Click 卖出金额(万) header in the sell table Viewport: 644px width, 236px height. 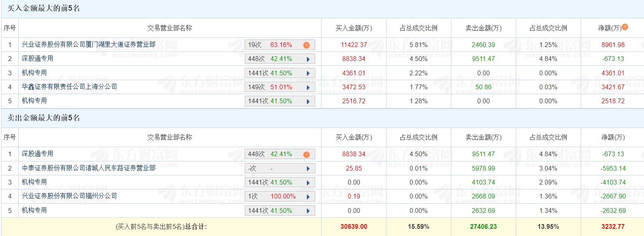click(484, 137)
